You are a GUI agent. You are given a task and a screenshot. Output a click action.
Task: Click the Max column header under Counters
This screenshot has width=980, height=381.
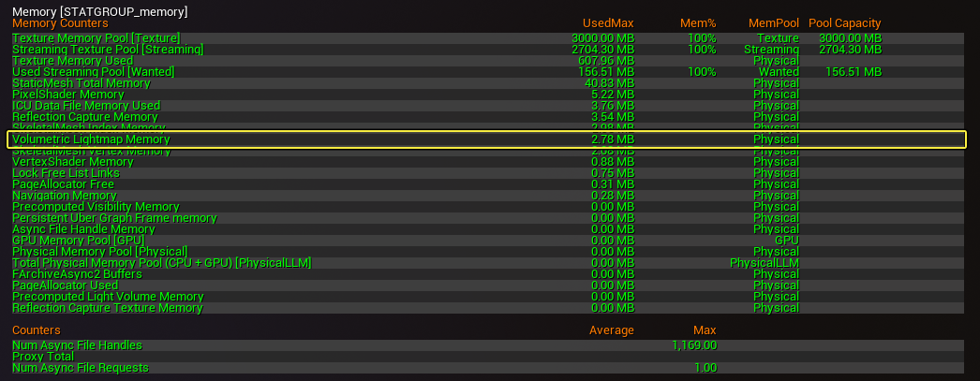click(705, 330)
